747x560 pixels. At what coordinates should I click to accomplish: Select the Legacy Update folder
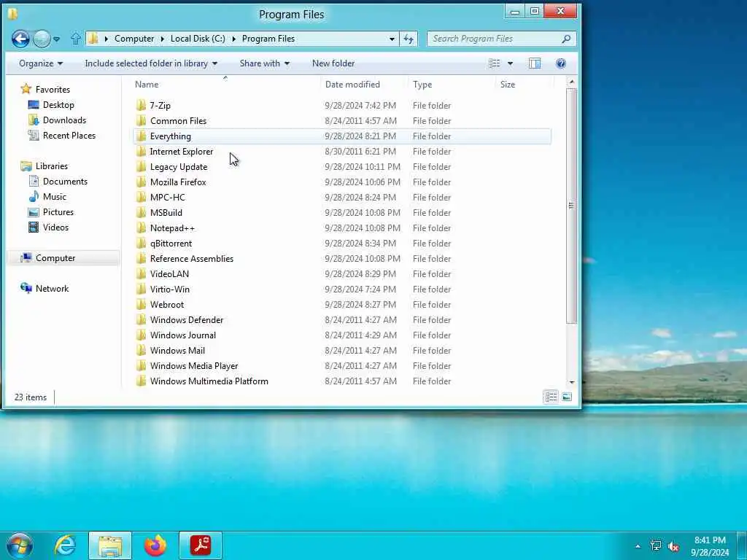tap(179, 167)
